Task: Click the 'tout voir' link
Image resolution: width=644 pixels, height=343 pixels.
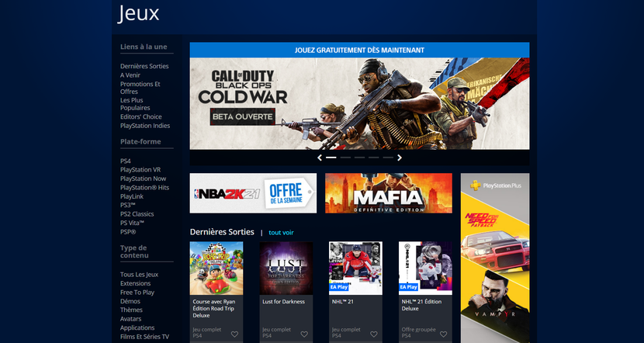Action: click(x=281, y=232)
